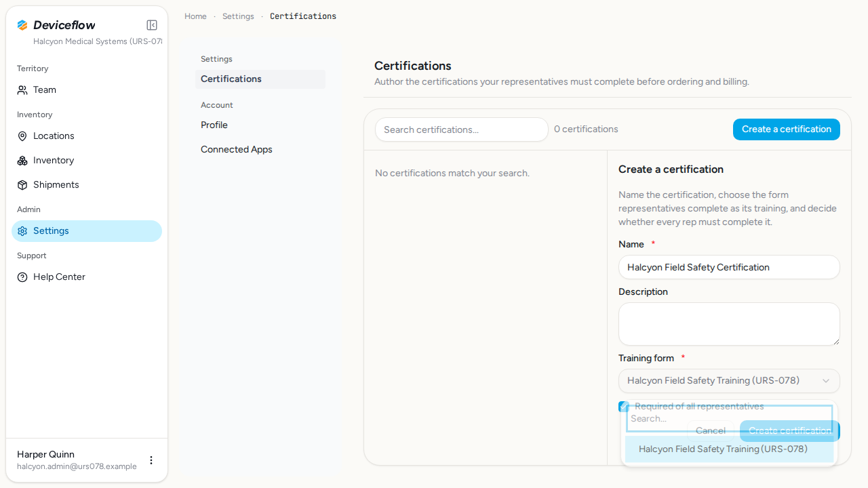Image resolution: width=868 pixels, height=488 pixels.
Task: Click the Help Center question mark icon
Action: tap(22, 277)
